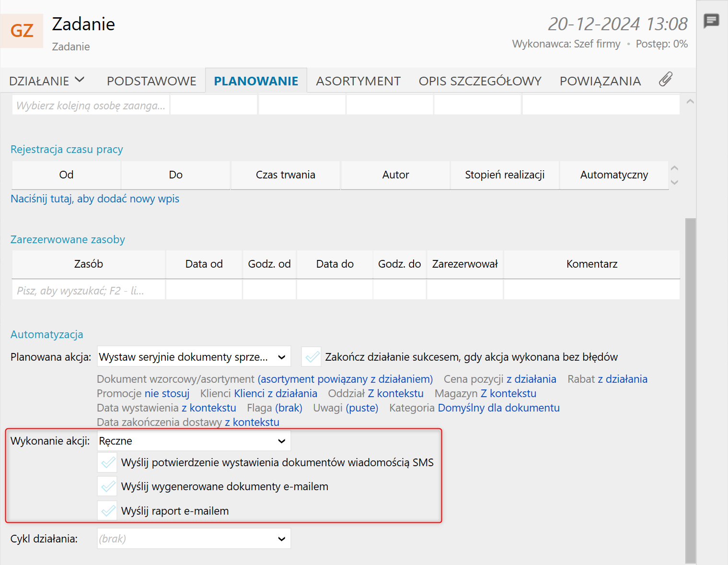Click the 'Godz. do' column header
728x565 pixels.
pyautogui.click(x=399, y=264)
